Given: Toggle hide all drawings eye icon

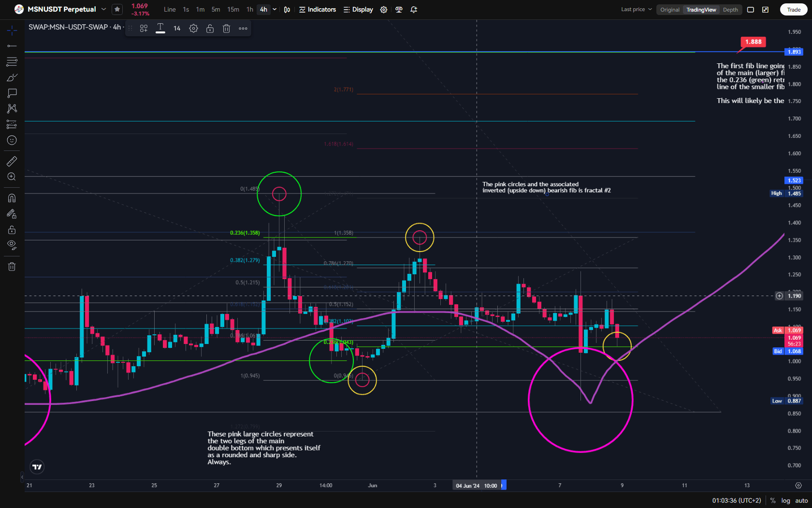Looking at the screenshot, I should [x=12, y=245].
